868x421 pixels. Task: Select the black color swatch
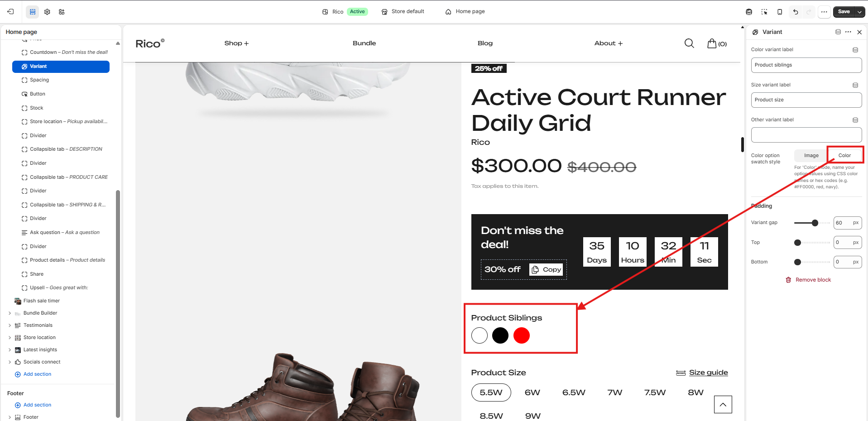(x=500, y=335)
